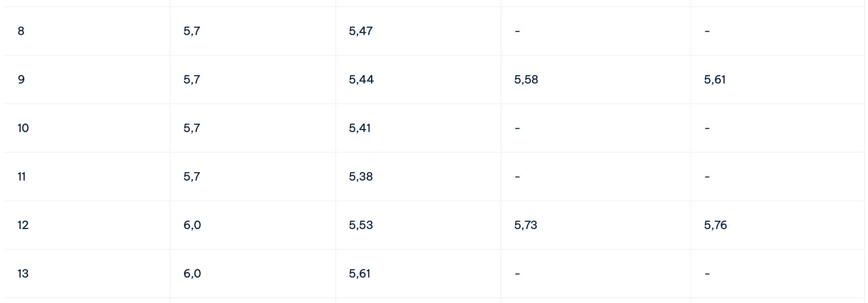Click row number 9 cell

coord(87,80)
